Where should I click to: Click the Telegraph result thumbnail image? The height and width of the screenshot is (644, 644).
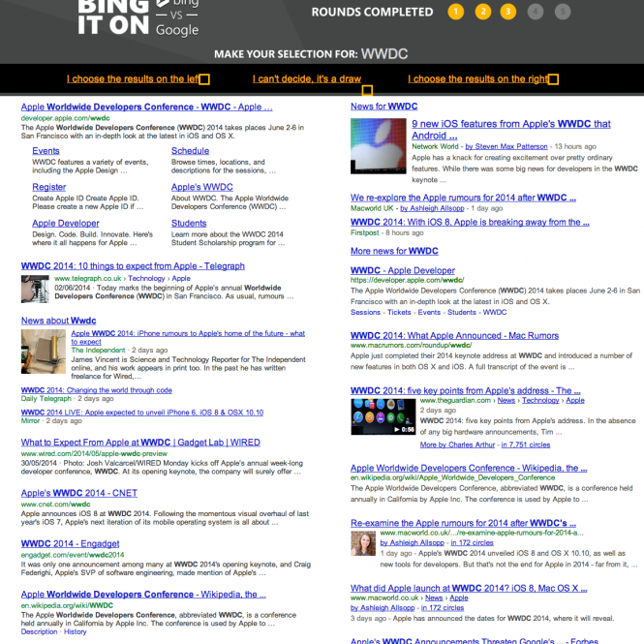click(x=35, y=290)
